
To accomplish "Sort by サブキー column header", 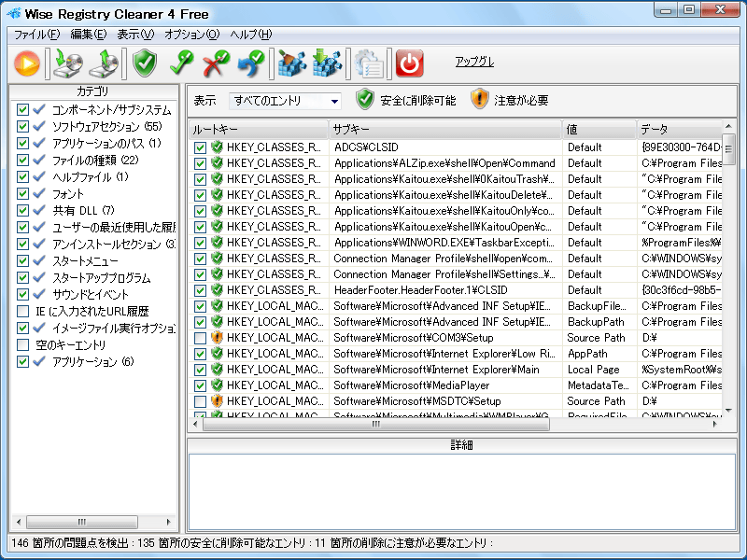I will click(x=445, y=129).
